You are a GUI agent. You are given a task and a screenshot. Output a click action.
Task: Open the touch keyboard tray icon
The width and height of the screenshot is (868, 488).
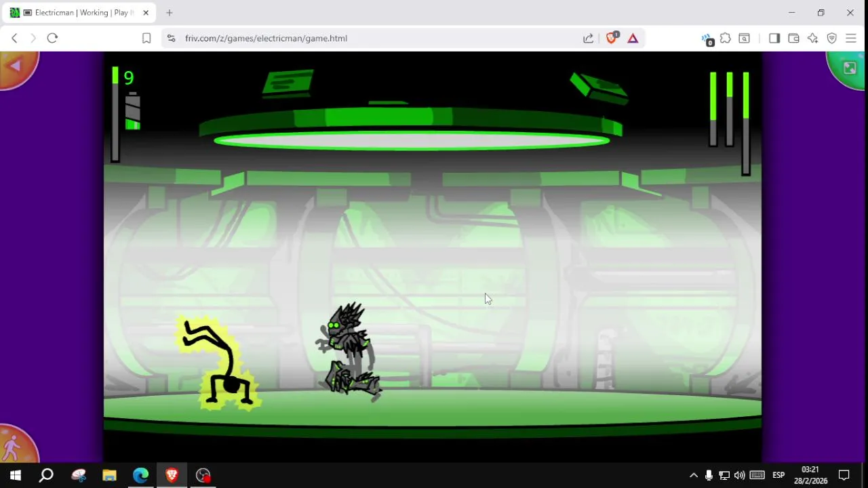757,475
